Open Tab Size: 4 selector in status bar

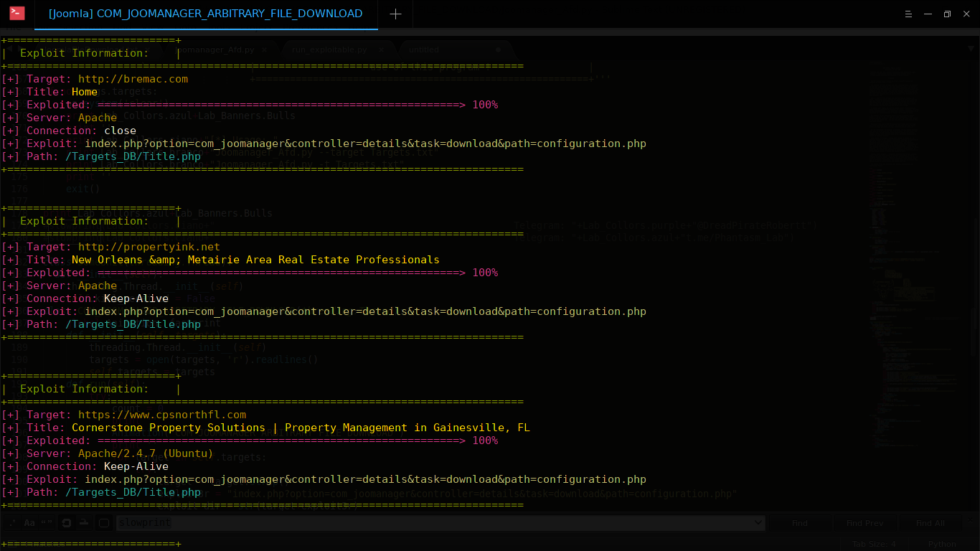tap(874, 544)
